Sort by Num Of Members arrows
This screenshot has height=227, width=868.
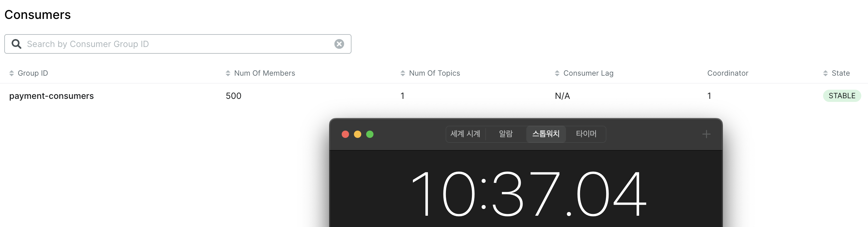228,73
